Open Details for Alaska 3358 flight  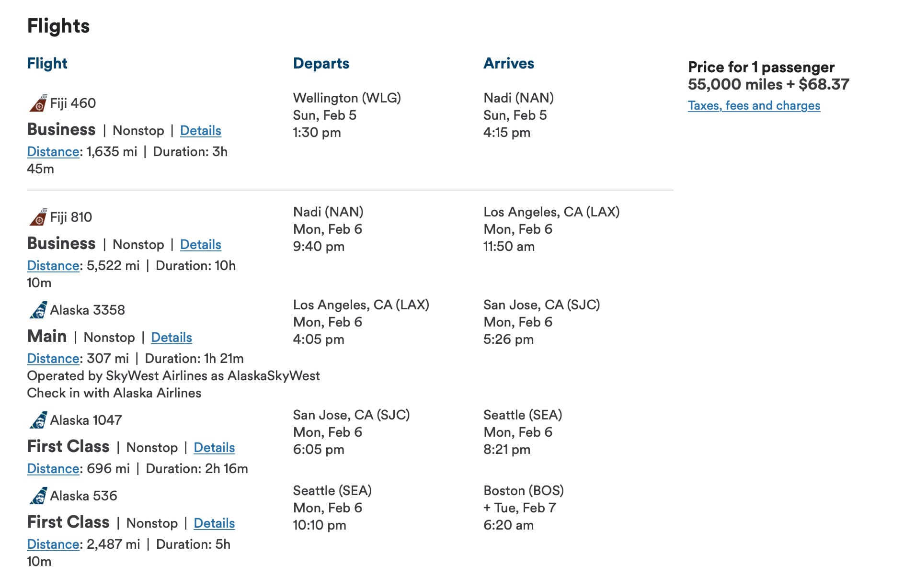tap(171, 338)
